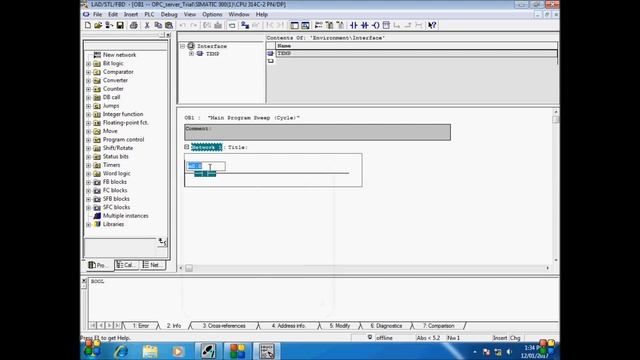Click the Converter folder in catalog
This screenshot has width=640, height=360.
(x=115, y=80)
